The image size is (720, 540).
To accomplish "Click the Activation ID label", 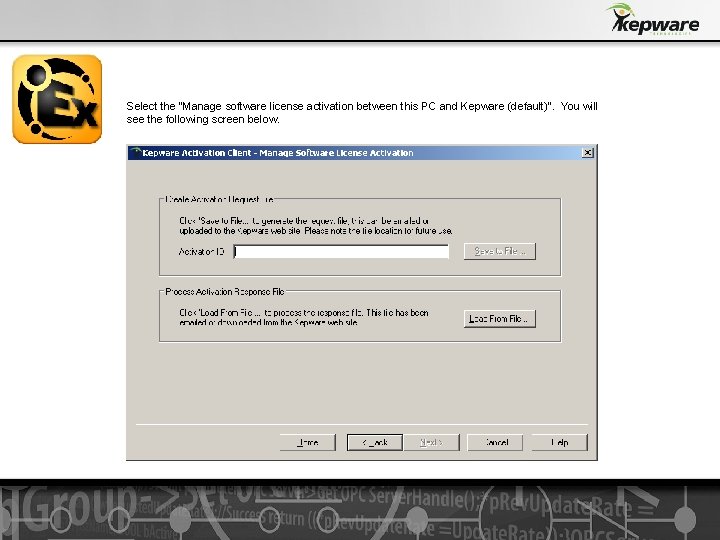I will (202, 252).
